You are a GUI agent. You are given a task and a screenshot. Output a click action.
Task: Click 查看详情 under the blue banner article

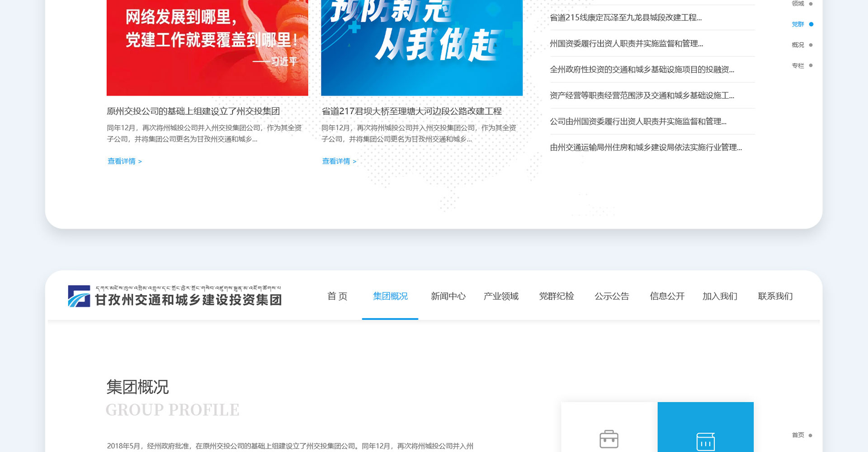pyautogui.click(x=339, y=161)
